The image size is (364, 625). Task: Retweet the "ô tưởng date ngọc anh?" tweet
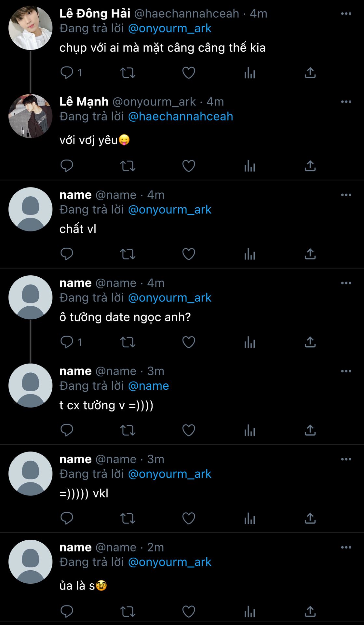[x=128, y=342]
